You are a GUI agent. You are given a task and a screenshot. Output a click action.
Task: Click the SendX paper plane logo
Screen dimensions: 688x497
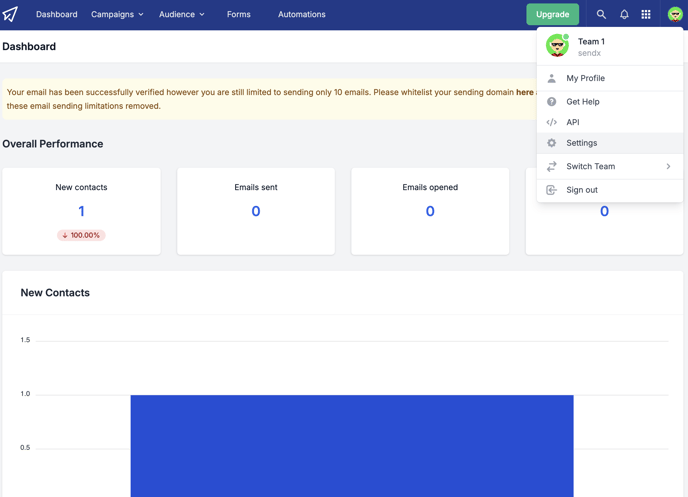point(10,14)
